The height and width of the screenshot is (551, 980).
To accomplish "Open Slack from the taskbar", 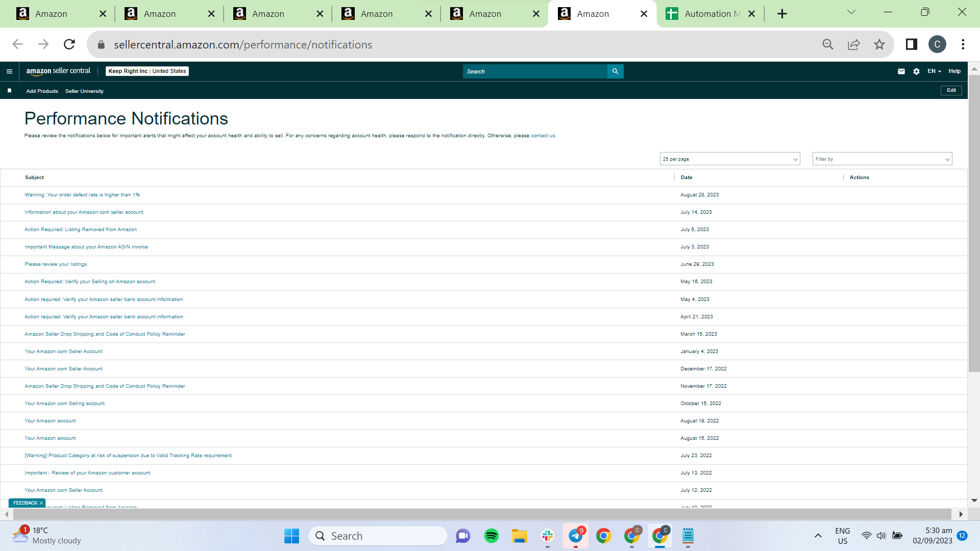I will coord(548,536).
